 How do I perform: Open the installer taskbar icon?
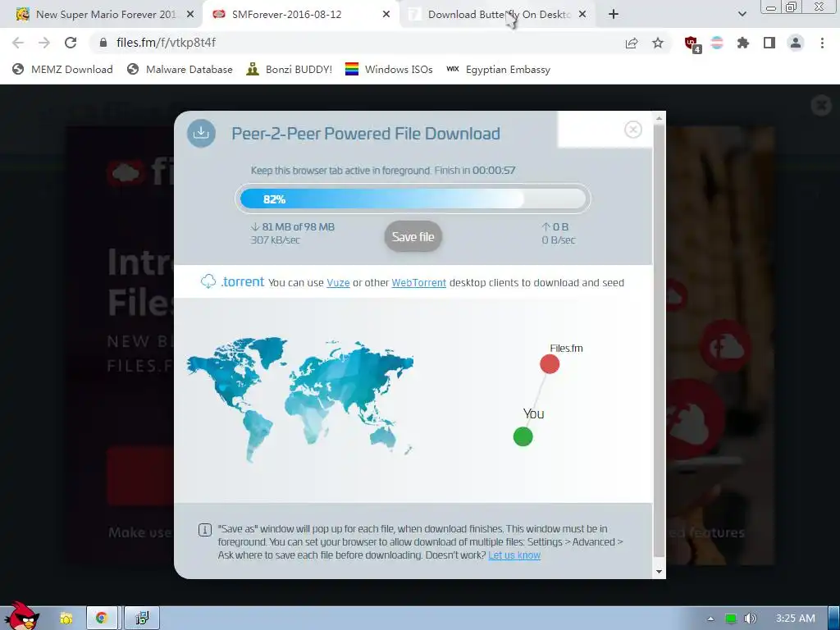142,619
